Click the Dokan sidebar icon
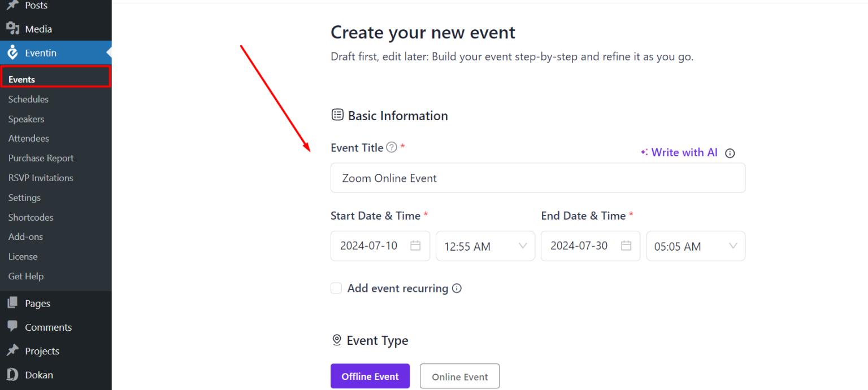This screenshot has height=390, width=868. pyautogui.click(x=12, y=374)
